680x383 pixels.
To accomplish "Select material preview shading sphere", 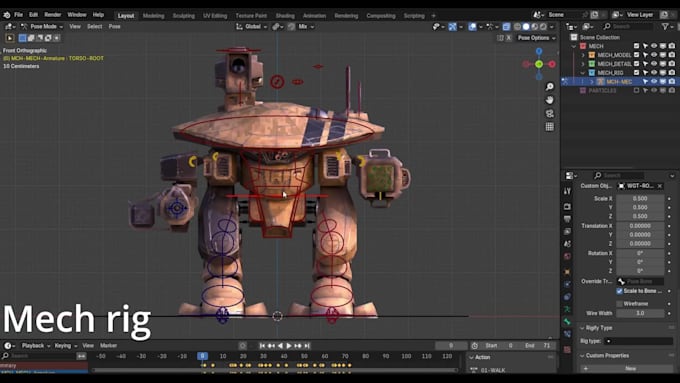I will [x=535, y=27].
